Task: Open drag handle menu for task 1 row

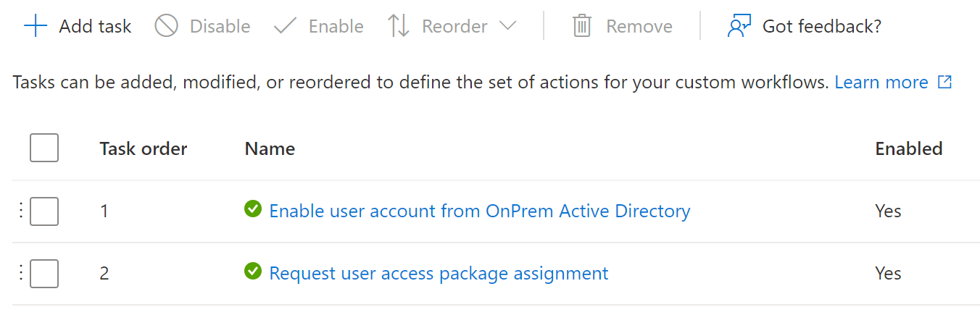Action: click(20, 211)
